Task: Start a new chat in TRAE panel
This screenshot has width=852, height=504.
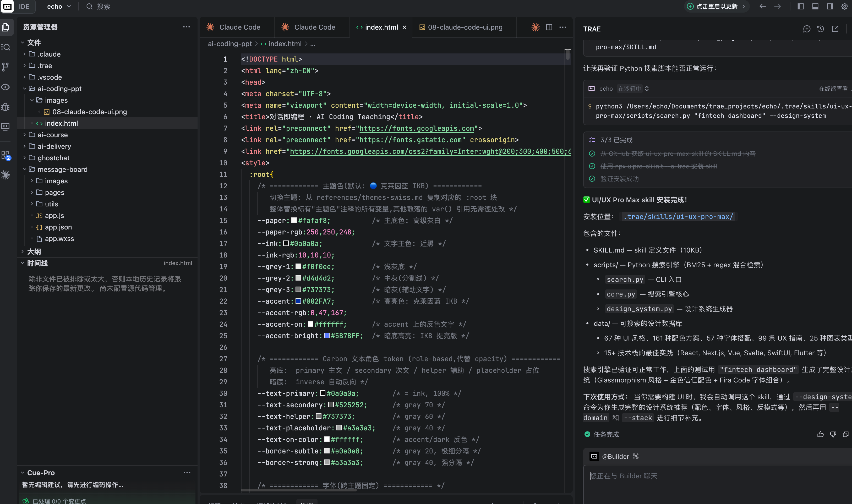Action: point(807,29)
